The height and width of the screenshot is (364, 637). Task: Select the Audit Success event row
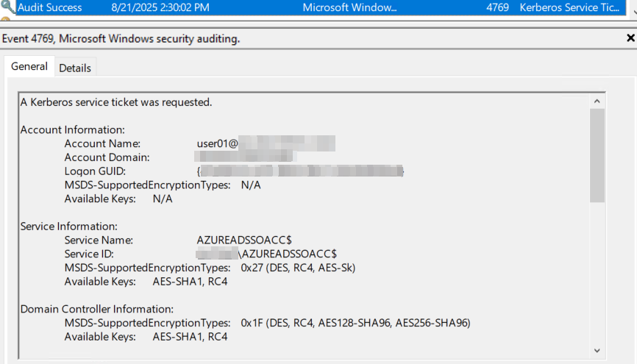point(321,7)
